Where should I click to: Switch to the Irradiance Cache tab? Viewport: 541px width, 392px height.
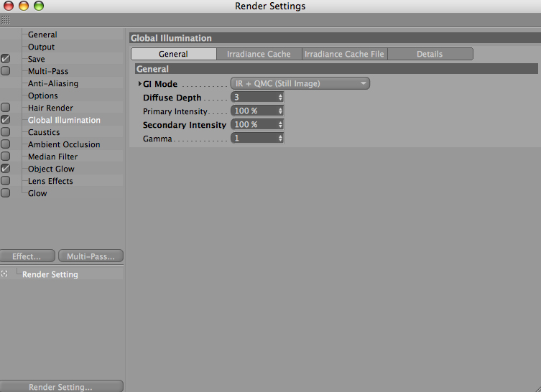[x=259, y=54]
